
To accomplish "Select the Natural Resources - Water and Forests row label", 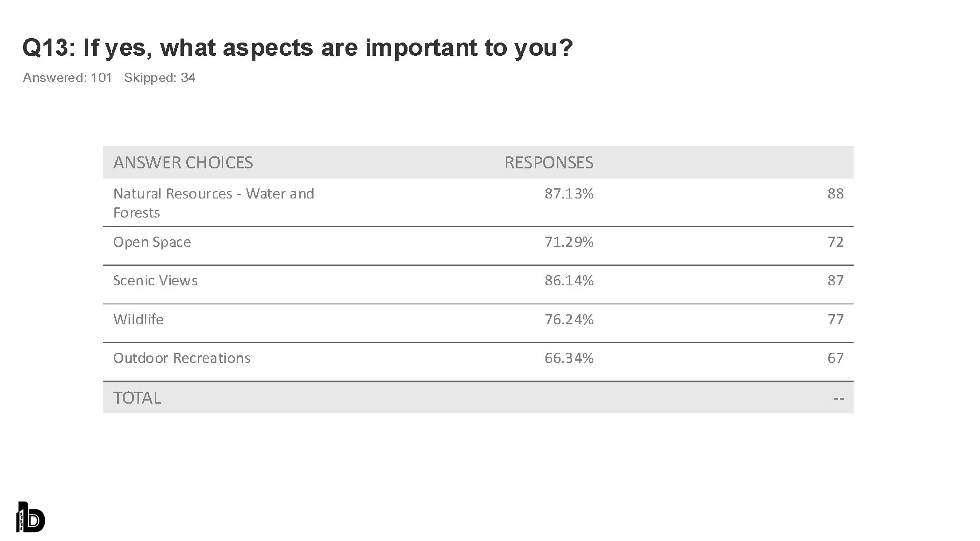I will coord(213,203).
